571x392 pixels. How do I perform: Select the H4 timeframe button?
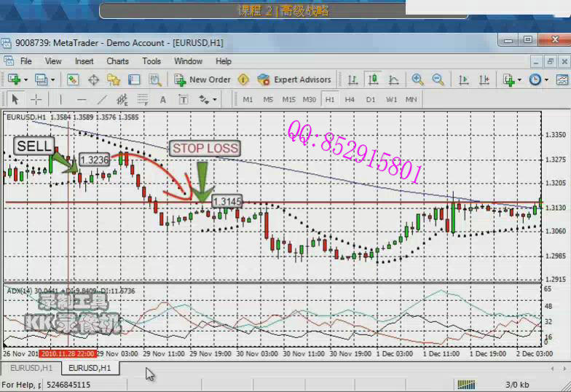350,99
